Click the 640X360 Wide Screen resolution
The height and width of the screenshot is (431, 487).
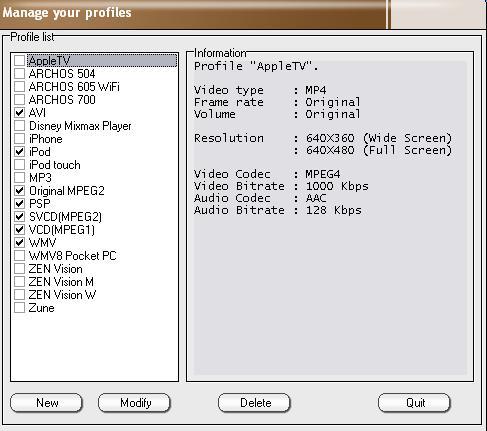pyautogui.click(x=379, y=138)
